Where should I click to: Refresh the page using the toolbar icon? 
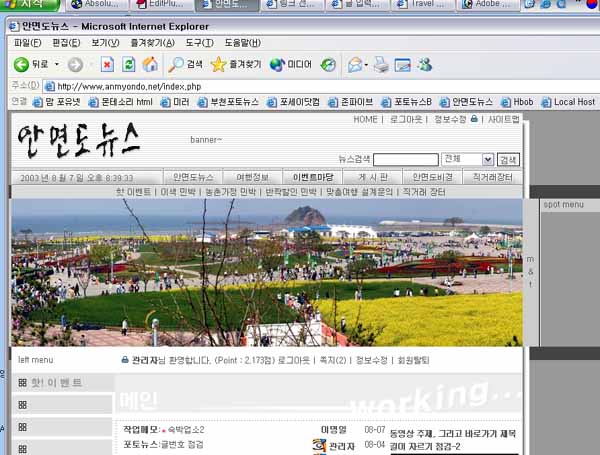point(128,64)
